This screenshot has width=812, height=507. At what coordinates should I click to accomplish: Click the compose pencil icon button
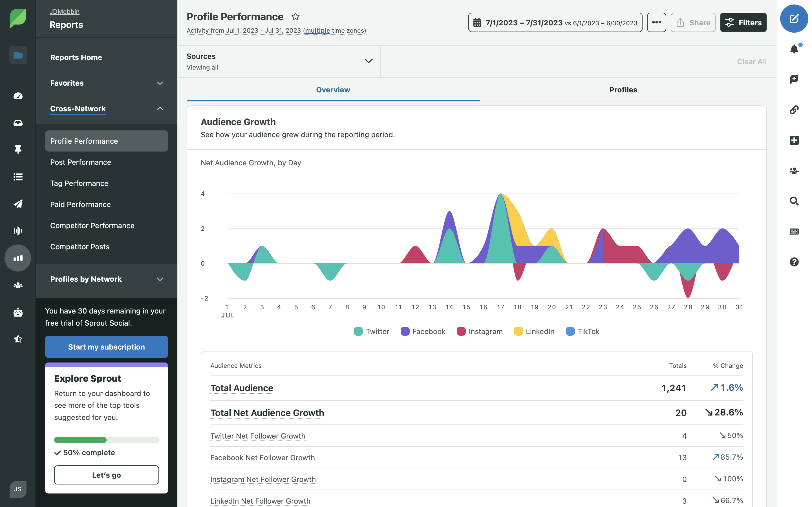pyautogui.click(x=794, y=19)
